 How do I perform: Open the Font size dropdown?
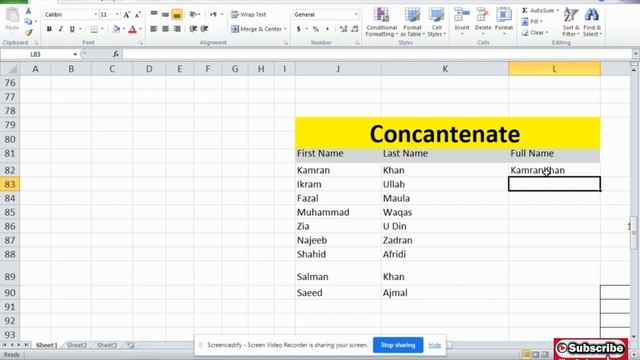[117, 14]
